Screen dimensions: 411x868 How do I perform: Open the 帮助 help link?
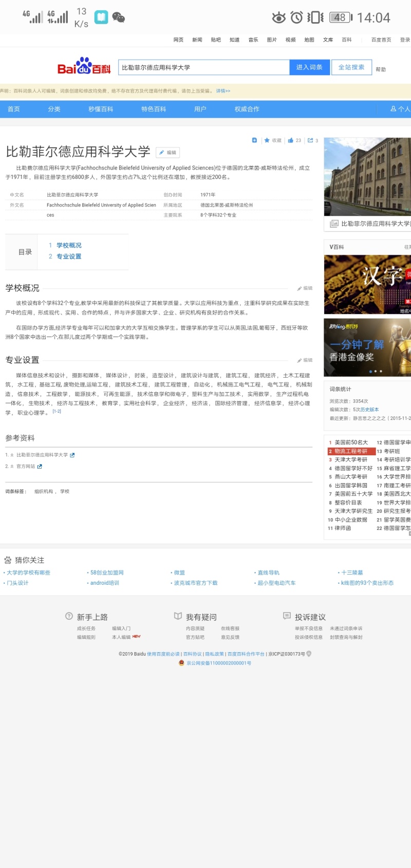[x=381, y=69]
